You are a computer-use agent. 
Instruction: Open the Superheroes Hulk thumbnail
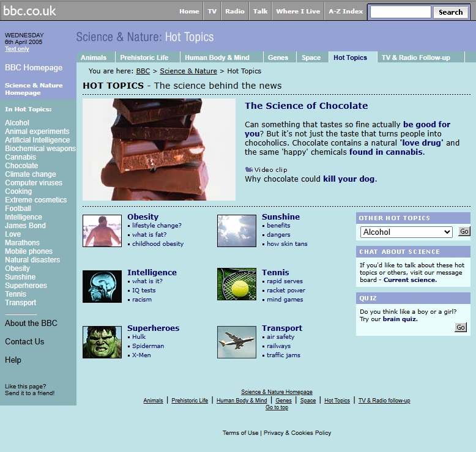102,342
